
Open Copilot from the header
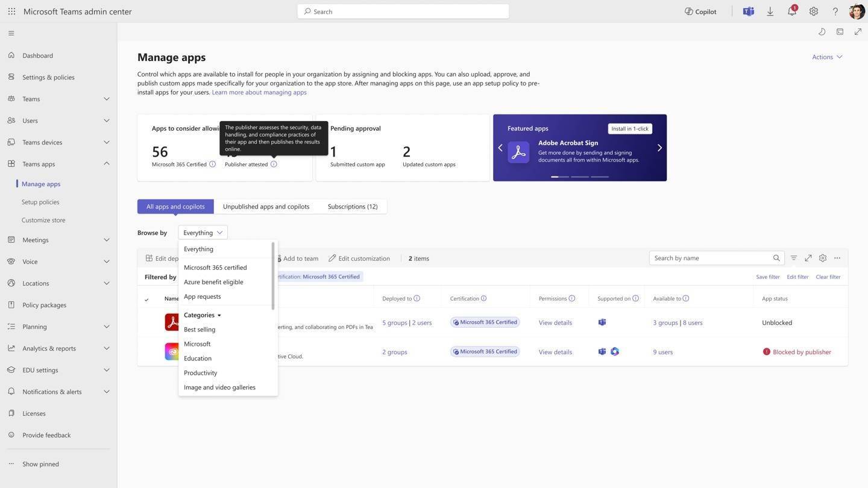click(700, 11)
